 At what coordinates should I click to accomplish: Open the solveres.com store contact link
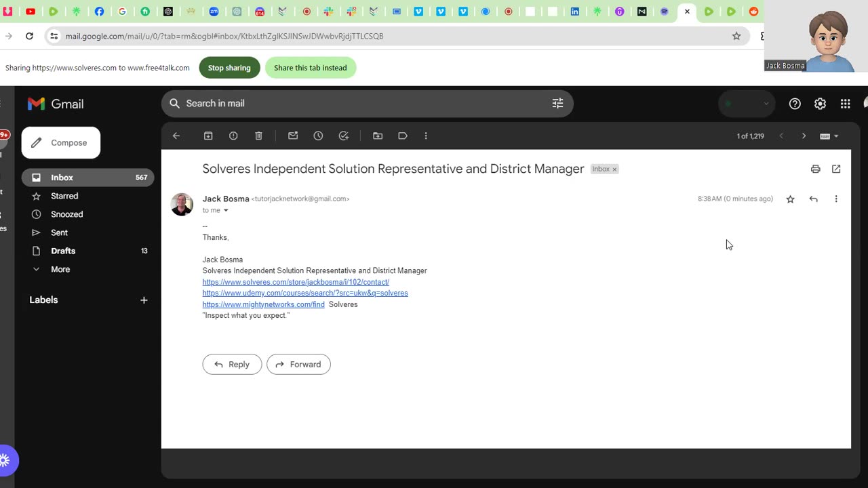pyautogui.click(x=296, y=282)
